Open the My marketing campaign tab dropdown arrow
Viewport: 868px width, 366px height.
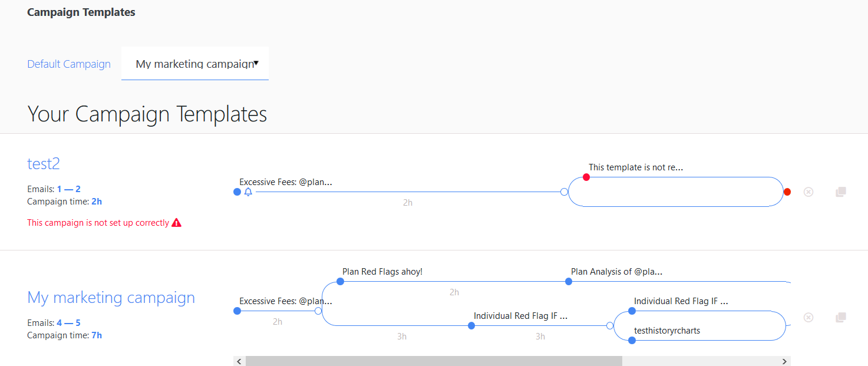[256, 63]
